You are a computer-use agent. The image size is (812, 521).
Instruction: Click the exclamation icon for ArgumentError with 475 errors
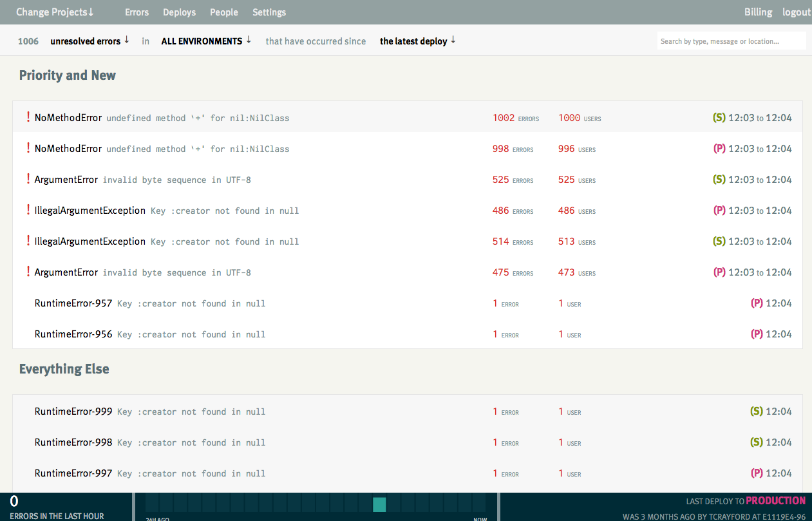pyautogui.click(x=28, y=272)
